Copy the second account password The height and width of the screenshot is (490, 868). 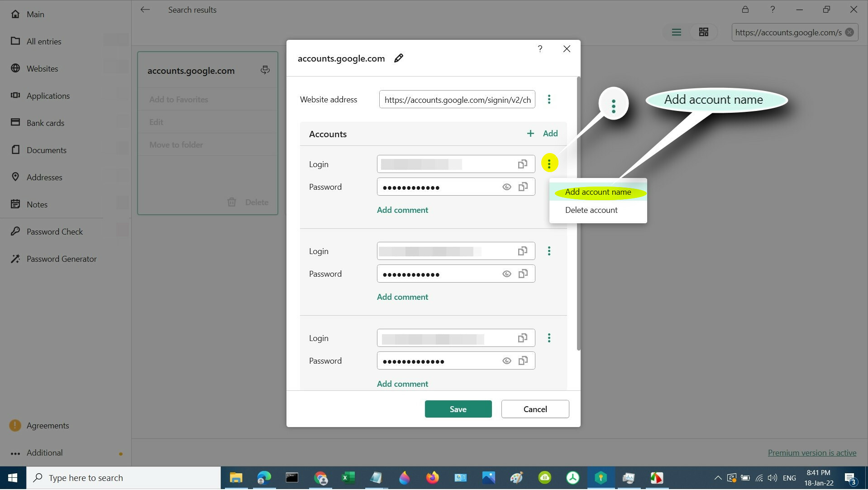[523, 274]
